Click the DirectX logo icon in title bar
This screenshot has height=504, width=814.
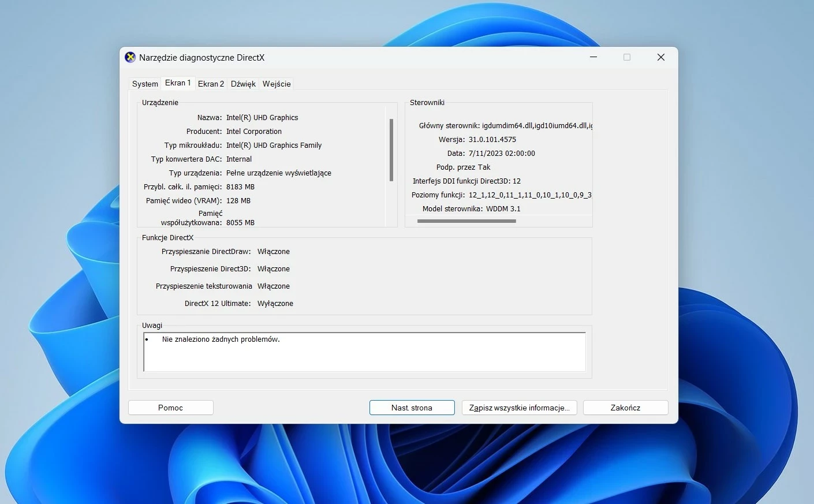point(129,57)
